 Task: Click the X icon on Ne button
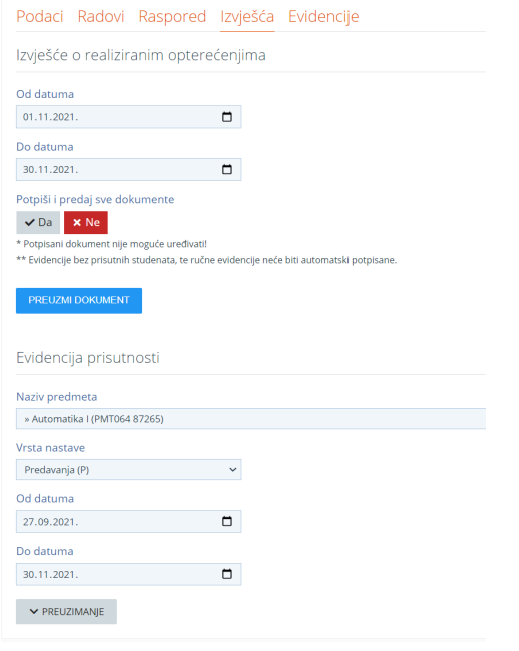(x=77, y=223)
